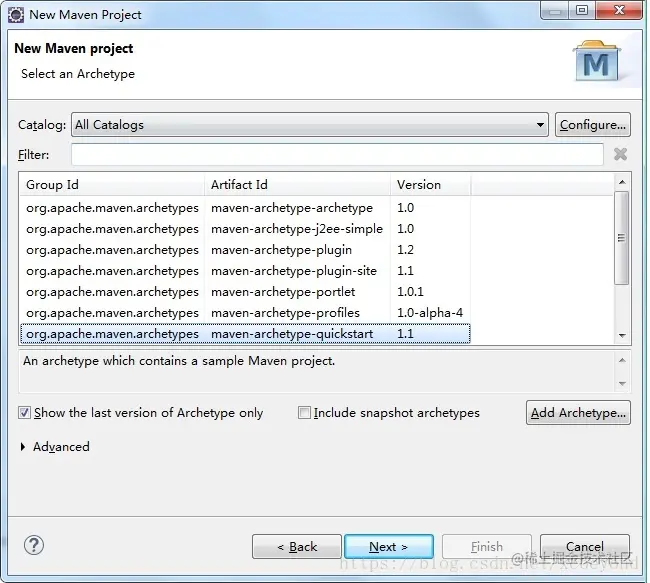The height and width of the screenshot is (583, 650).
Task: Proceed with the Next button
Action: (389, 547)
